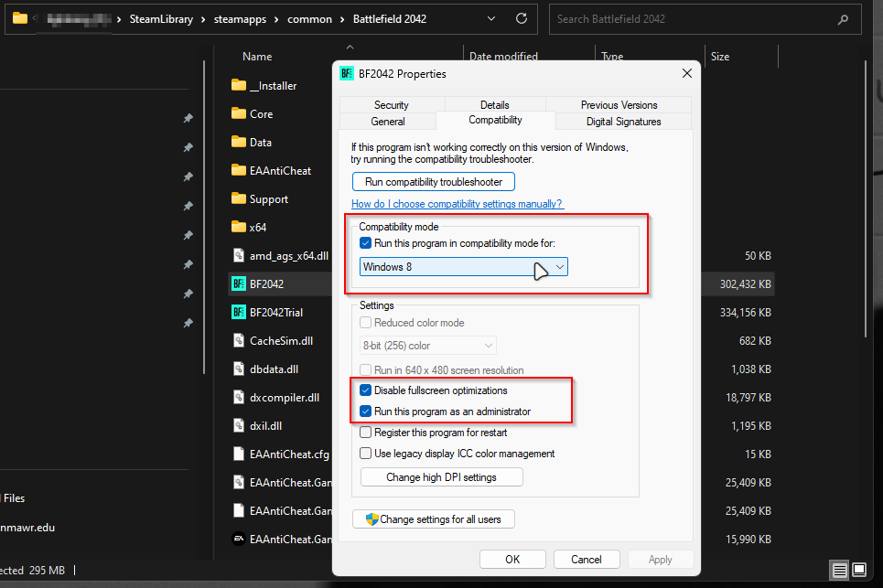Click the BF2042 application icon in file list

[239, 284]
